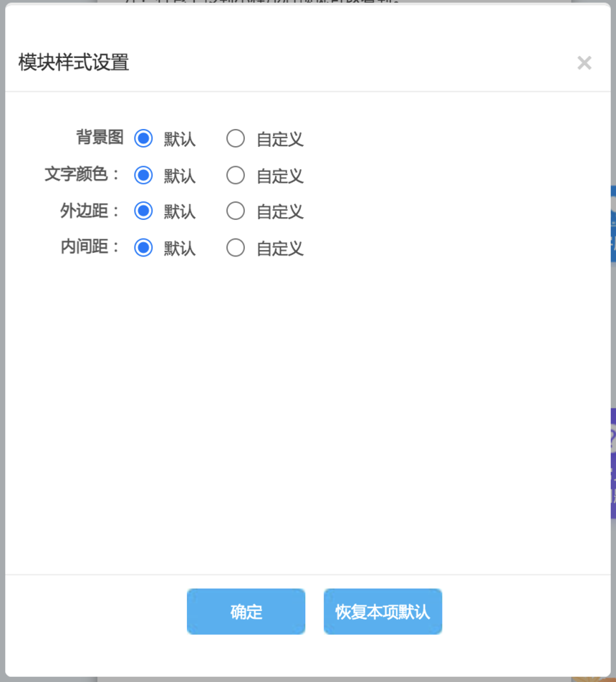Screen dimensions: 616x682
Task: Set 外边距 to 默认
Action: (143, 211)
